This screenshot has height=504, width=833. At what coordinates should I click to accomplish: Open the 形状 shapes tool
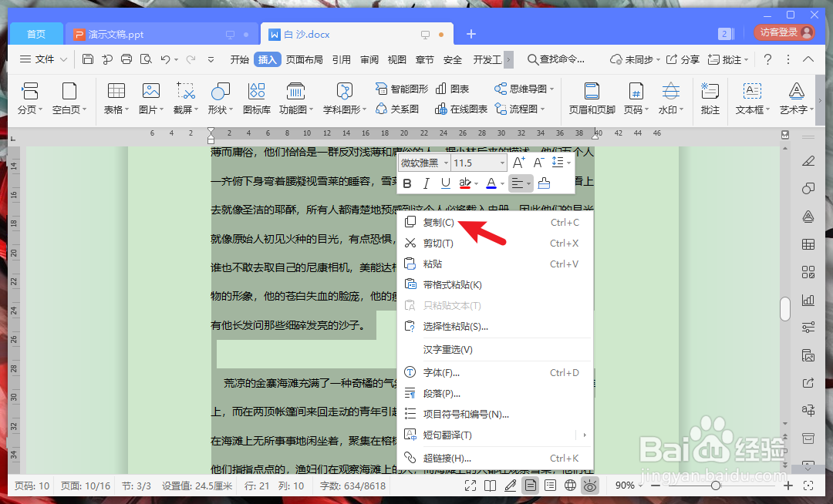(x=221, y=98)
